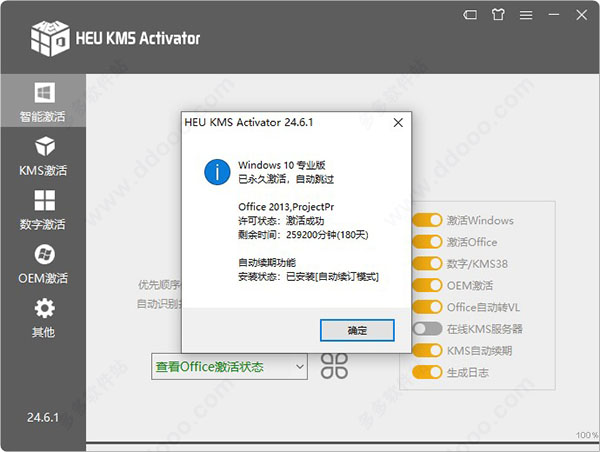
Task: Click the 100% progress label
Action: point(587,435)
